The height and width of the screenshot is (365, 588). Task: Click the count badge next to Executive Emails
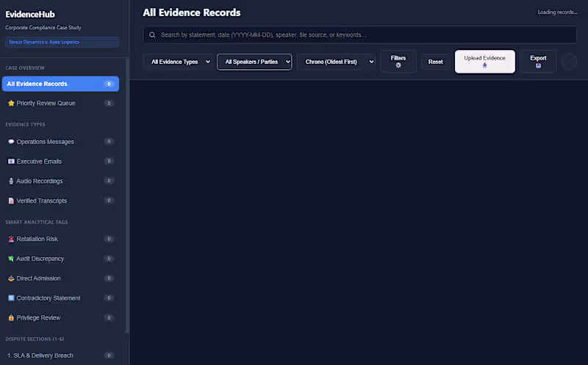(109, 161)
